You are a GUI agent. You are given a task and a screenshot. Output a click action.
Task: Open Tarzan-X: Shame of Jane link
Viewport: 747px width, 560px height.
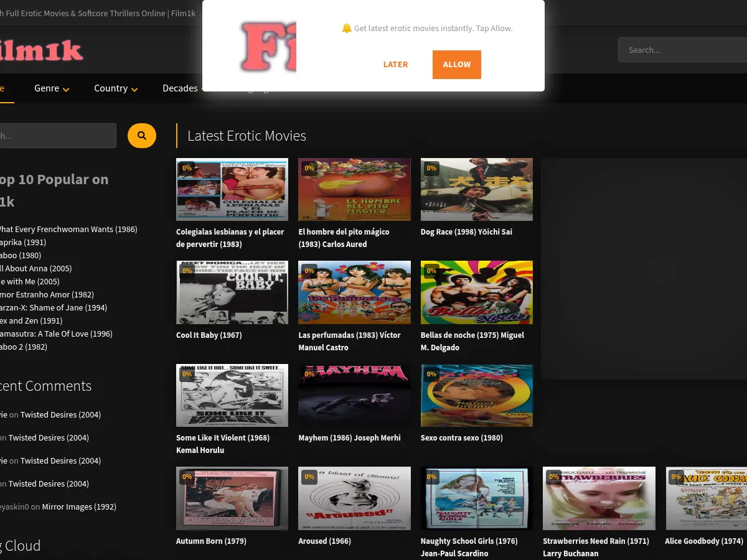click(x=54, y=308)
